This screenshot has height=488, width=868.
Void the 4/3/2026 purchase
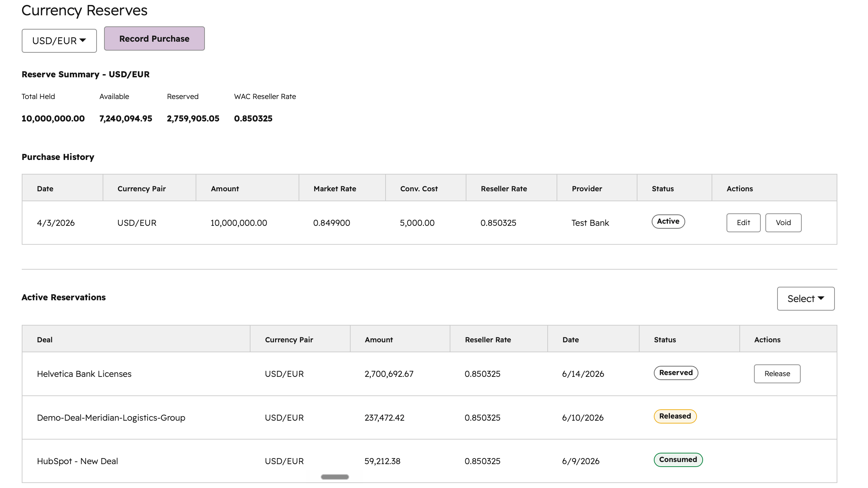coord(783,223)
